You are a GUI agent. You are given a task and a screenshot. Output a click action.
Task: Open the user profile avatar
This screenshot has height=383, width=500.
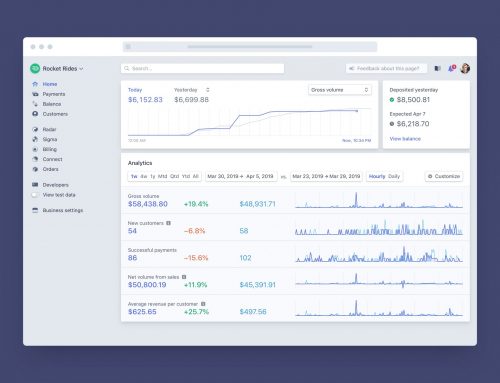click(465, 68)
